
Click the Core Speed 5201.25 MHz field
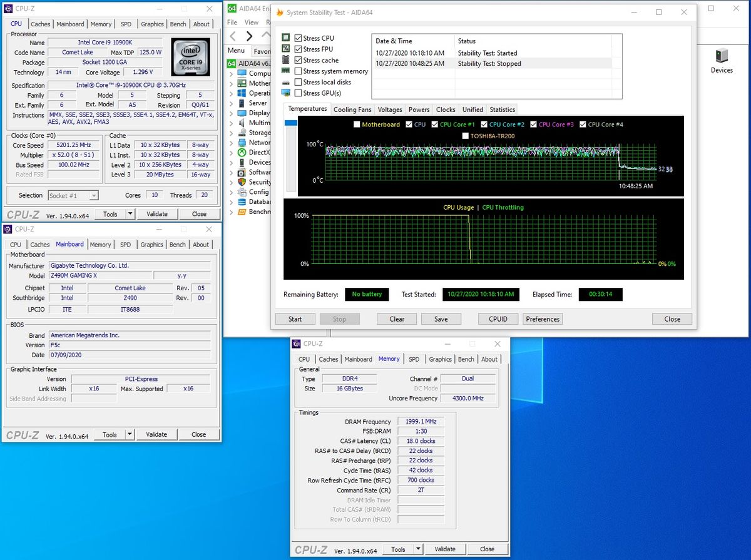coord(73,145)
